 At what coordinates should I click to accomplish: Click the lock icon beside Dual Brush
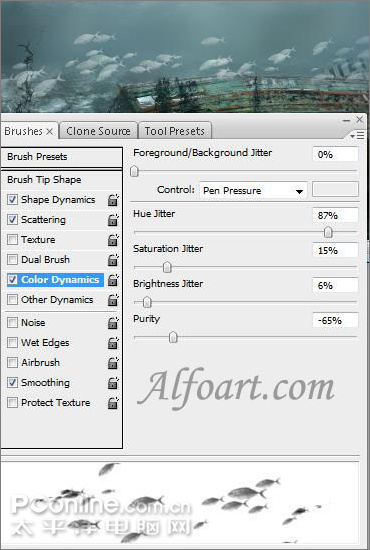coord(113,260)
